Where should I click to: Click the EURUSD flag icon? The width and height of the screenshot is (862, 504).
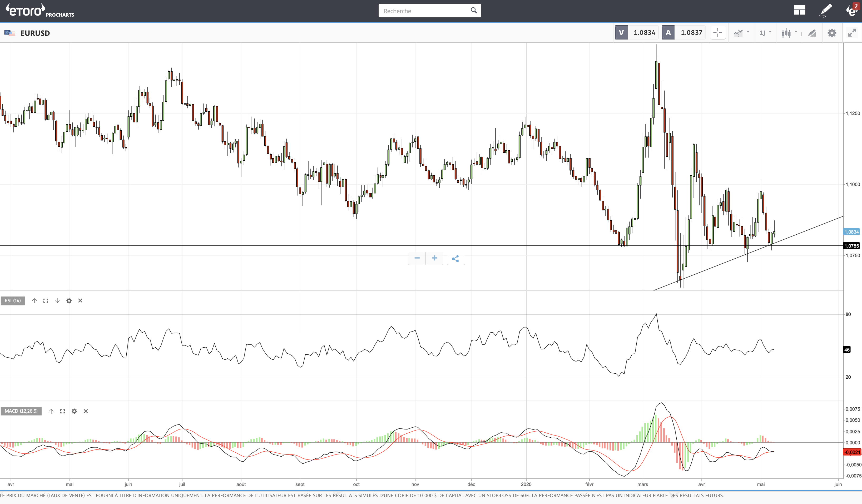(x=9, y=33)
